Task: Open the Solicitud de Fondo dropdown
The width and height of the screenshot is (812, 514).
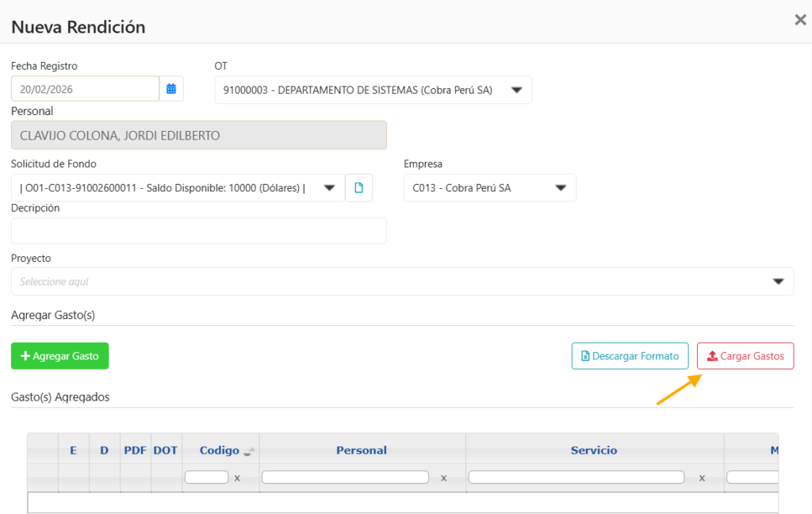Action: [329, 188]
